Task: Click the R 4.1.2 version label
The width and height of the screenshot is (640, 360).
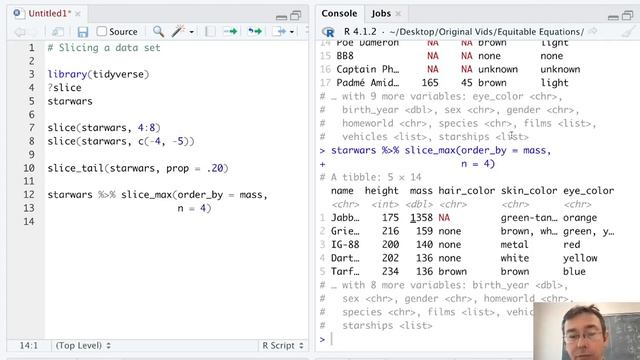Action: 360,32
